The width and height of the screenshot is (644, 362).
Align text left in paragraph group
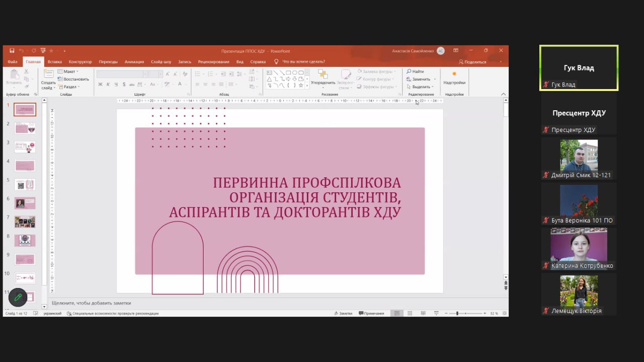(198, 84)
